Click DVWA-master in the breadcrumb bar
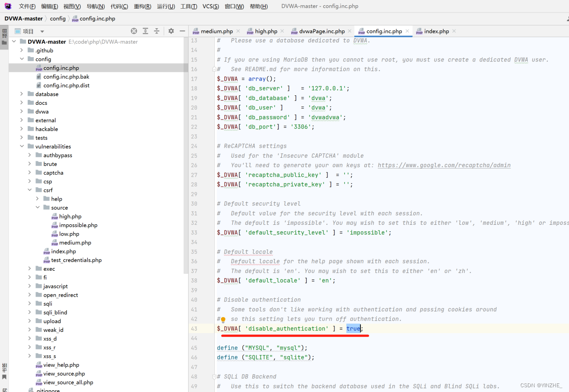Screen dimensions: 569x392 (24, 19)
